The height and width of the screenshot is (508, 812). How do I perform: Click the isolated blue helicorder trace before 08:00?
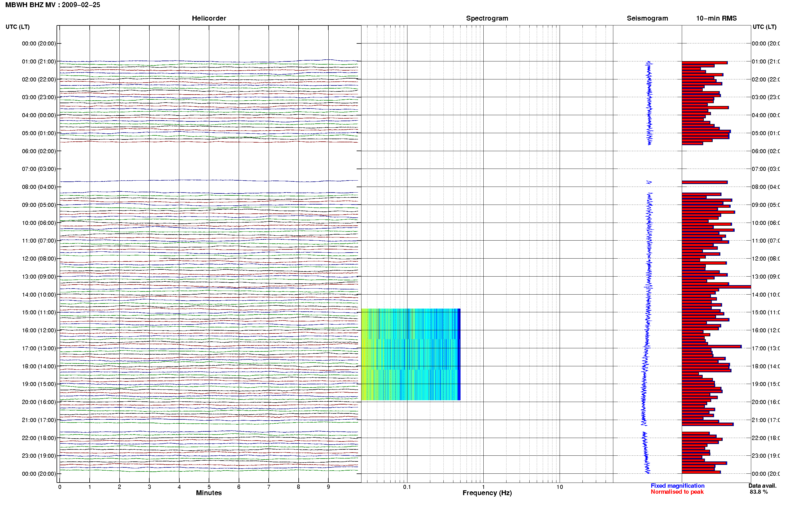[209, 181]
